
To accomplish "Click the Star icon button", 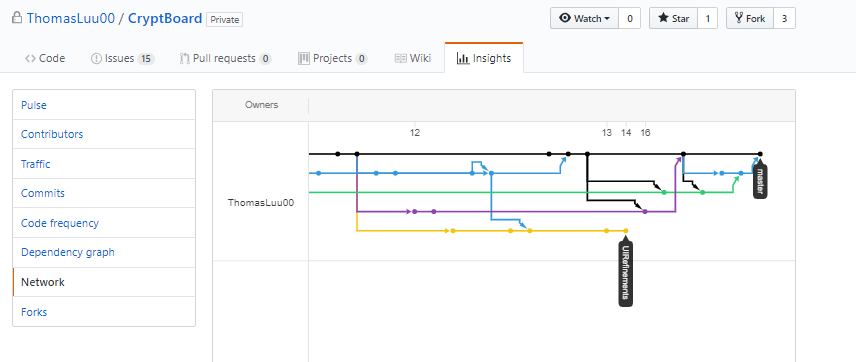I will click(673, 19).
